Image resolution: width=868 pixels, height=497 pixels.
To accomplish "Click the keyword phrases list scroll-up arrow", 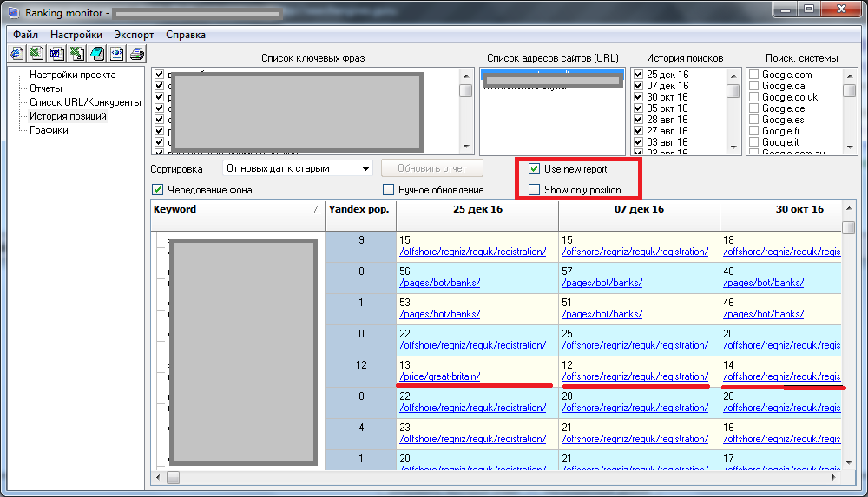I will pos(466,75).
